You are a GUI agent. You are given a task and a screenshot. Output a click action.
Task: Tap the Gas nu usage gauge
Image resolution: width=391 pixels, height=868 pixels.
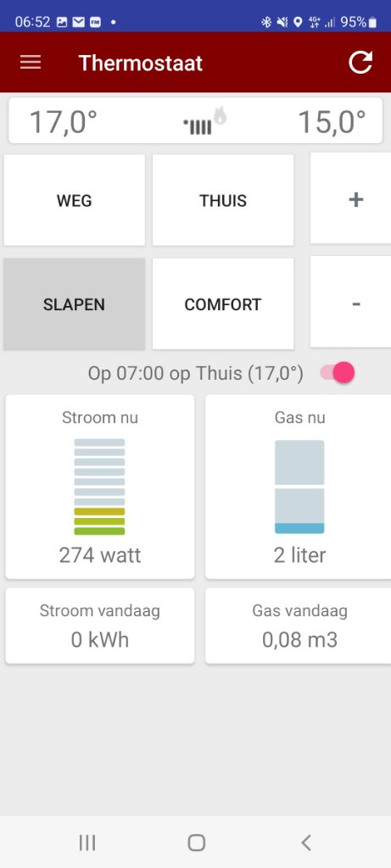click(x=299, y=487)
